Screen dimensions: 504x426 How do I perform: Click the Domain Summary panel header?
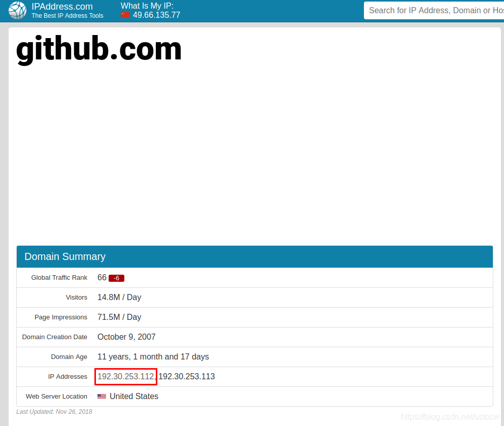coord(255,256)
